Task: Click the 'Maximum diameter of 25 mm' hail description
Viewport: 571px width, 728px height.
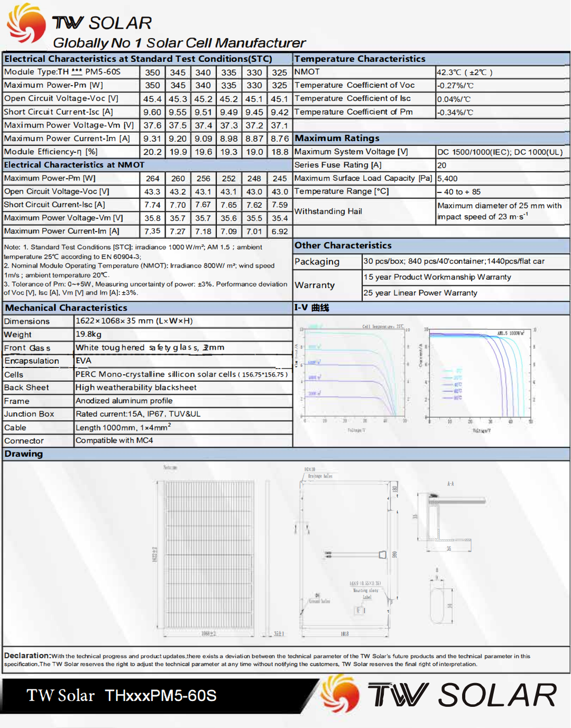Action: pyautogui.click(x=500, y=211)
